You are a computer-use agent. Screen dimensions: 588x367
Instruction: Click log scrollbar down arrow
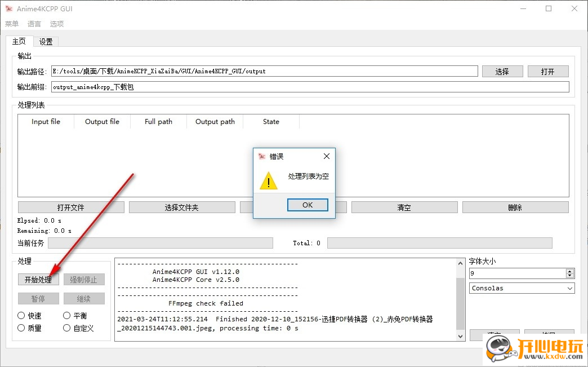click(461, 336)
